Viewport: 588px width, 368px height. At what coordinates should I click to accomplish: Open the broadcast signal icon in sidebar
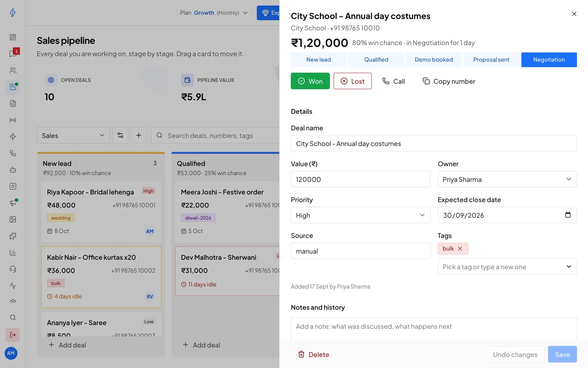click(x=13, y=120)
